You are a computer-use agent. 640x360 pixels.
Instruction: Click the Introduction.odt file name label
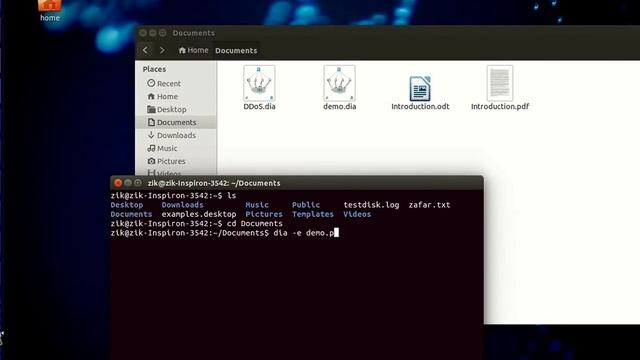coord(420,107)
